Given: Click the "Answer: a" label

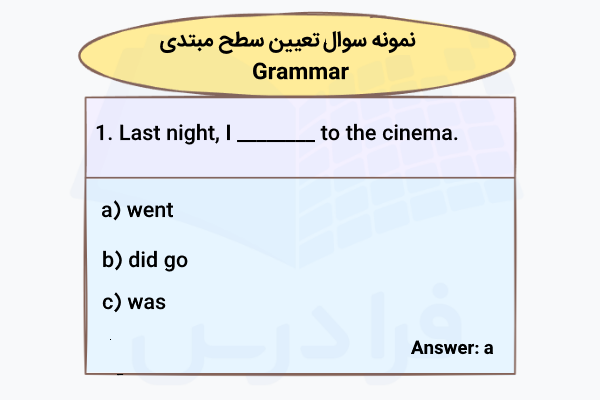Looking at the screenshot, I should pos(452,348).
